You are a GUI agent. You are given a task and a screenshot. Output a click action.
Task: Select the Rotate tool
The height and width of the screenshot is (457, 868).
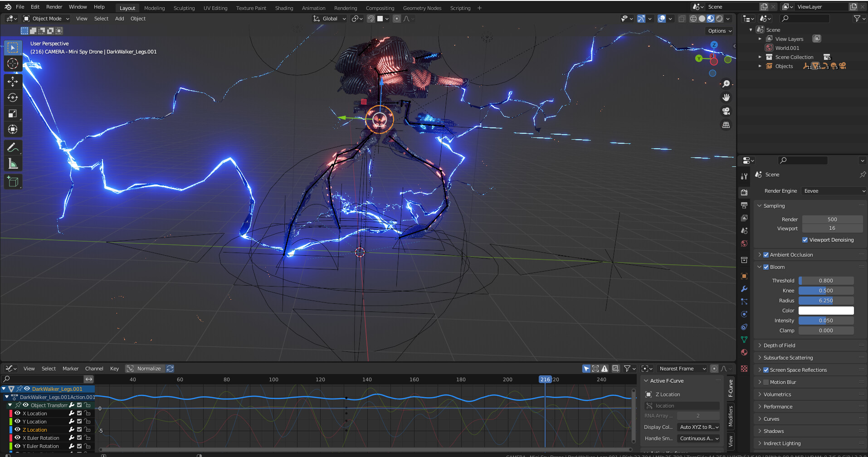(x=13, y=97)
